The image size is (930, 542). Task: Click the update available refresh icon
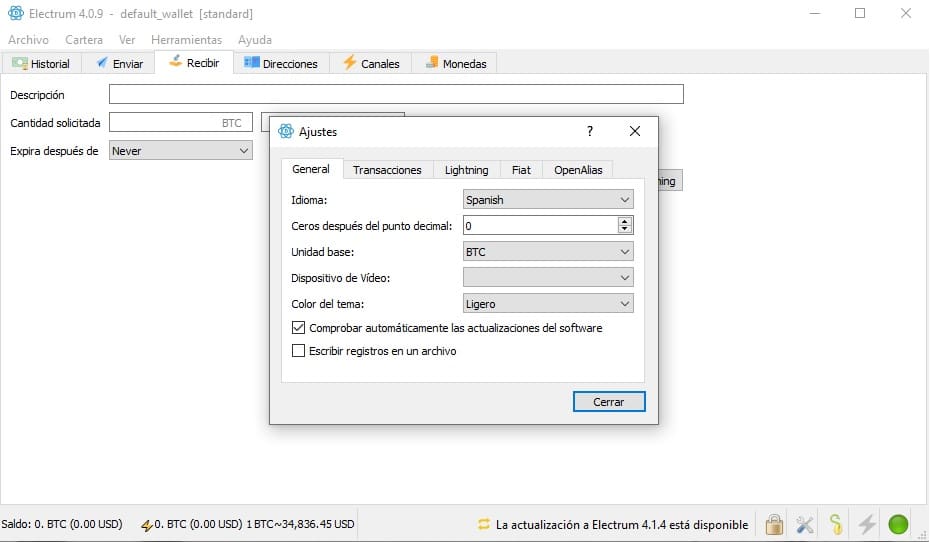(484, 524)
